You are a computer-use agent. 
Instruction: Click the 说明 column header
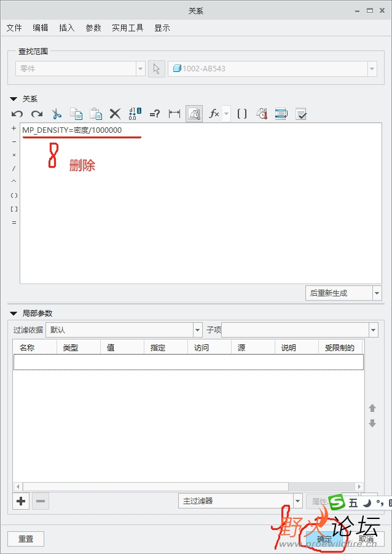pyautogui.click(x=297, y=347)
